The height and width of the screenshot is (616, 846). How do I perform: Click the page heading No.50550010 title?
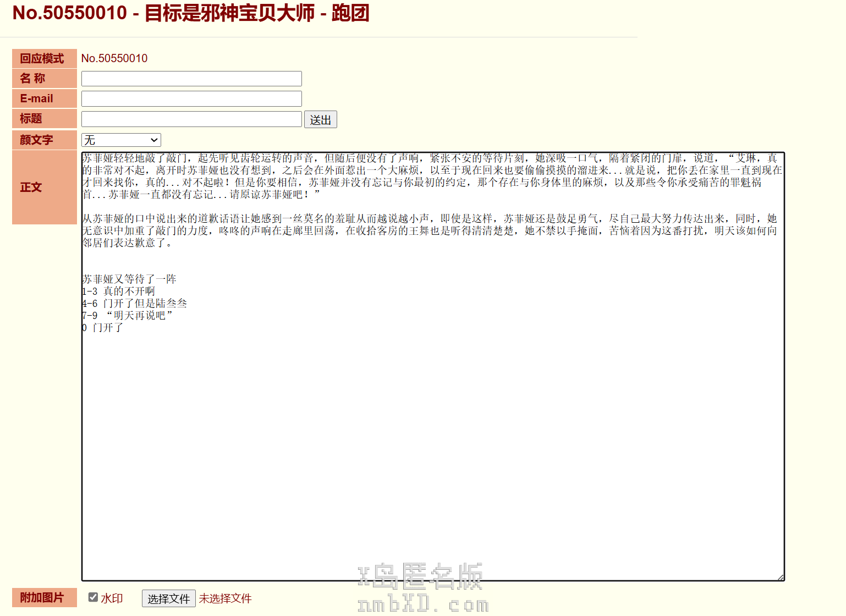click(x=190, y=13)
